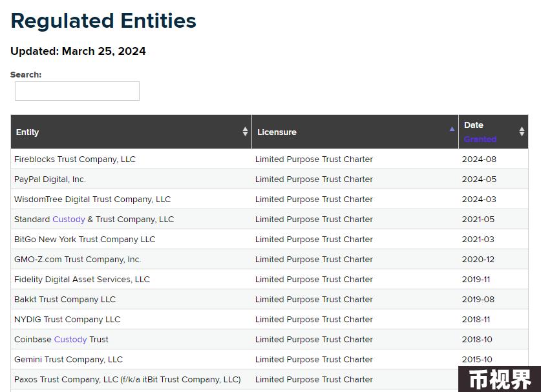Screen dimensions: 541x392
Task: Toggle the Licensure column sort arrow
Action: point(452,129)
